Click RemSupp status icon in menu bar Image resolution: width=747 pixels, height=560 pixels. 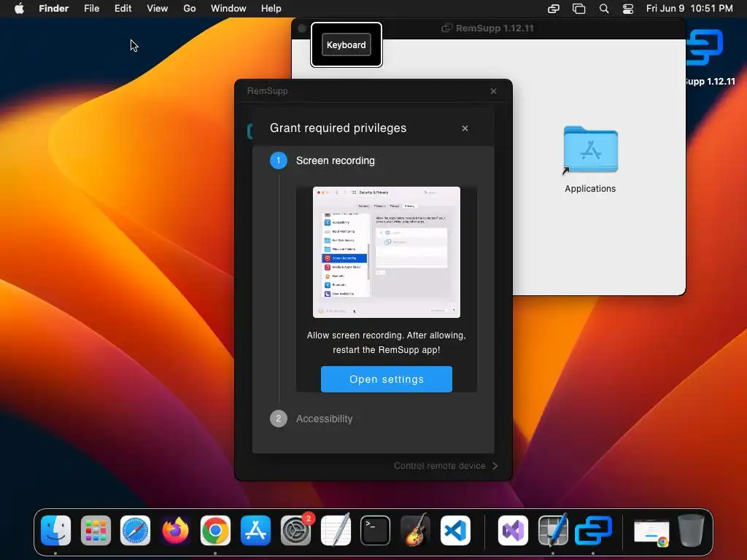[553, 9]
